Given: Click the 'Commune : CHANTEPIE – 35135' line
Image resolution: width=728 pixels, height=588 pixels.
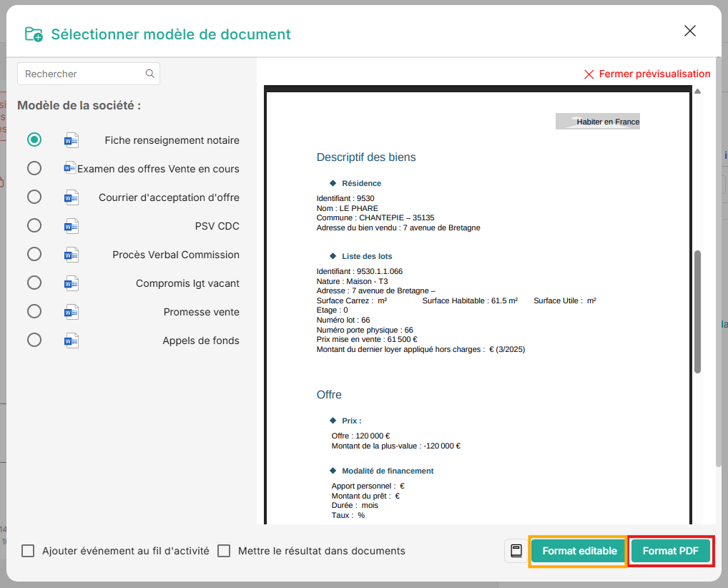Looking at the screenshot, I should pyautogui.click(x=375, y=218).
